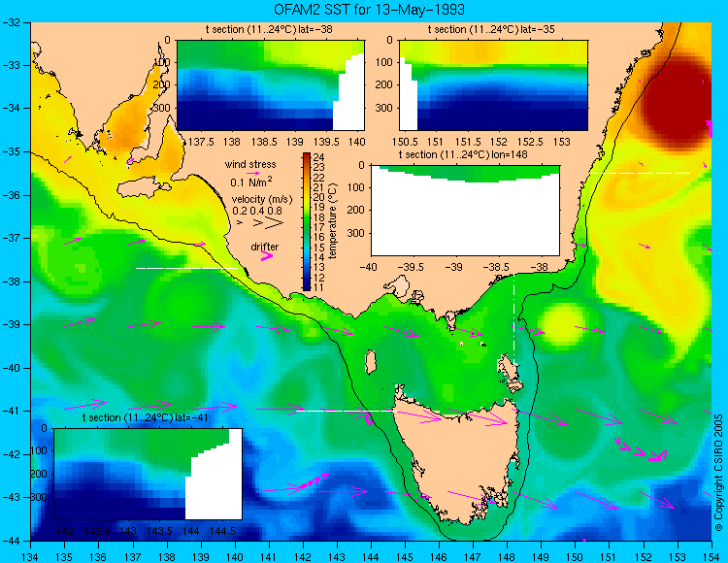728x563 pixels.
Task: Click the 'drifter' legend label
Action: coord(265,247)
